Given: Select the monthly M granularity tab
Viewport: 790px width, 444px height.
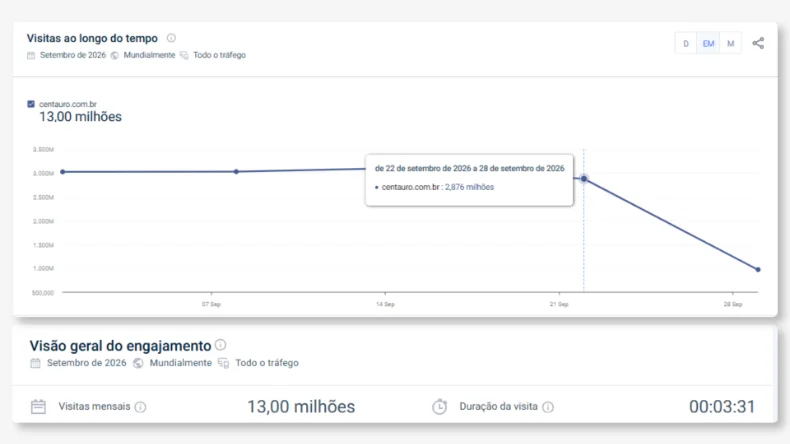Looking at the screenshot, I should point(731,43).
